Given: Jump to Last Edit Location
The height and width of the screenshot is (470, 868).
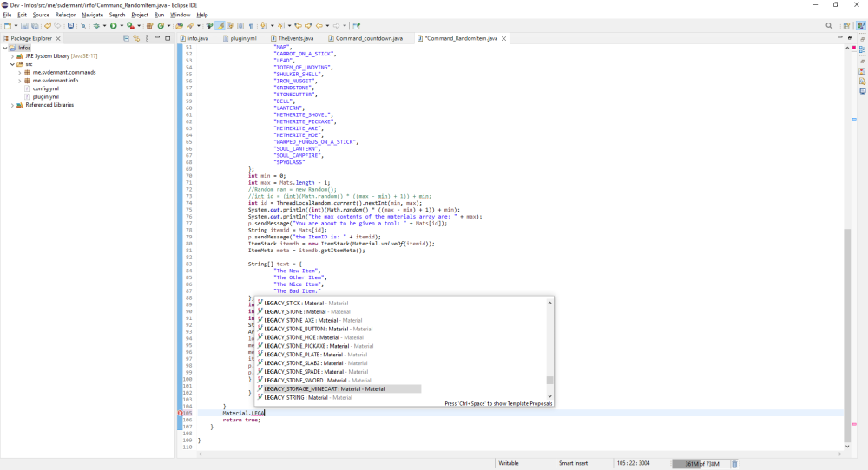Looking at the screenshot, I should point(299,26).
